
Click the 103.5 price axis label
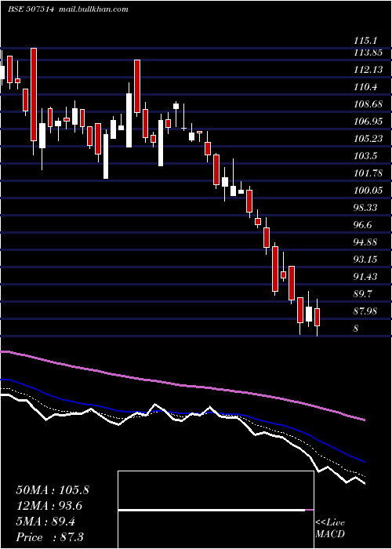click(x=365, y=156)
